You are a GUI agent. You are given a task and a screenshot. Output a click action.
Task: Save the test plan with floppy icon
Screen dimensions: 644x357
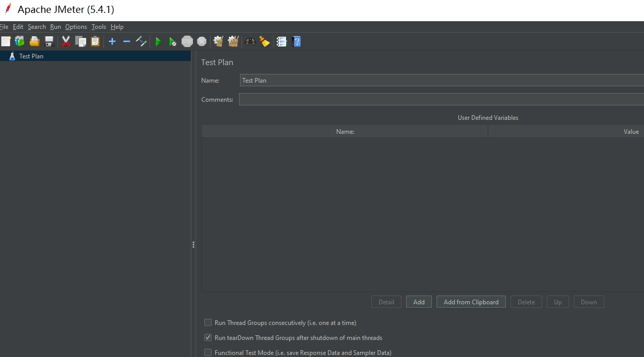[49, 41]
